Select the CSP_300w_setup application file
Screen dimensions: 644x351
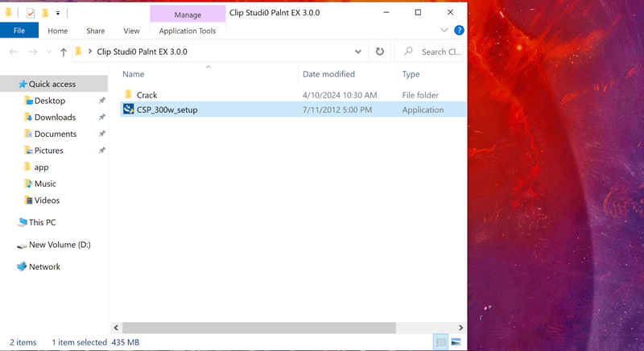coord(167,109)
